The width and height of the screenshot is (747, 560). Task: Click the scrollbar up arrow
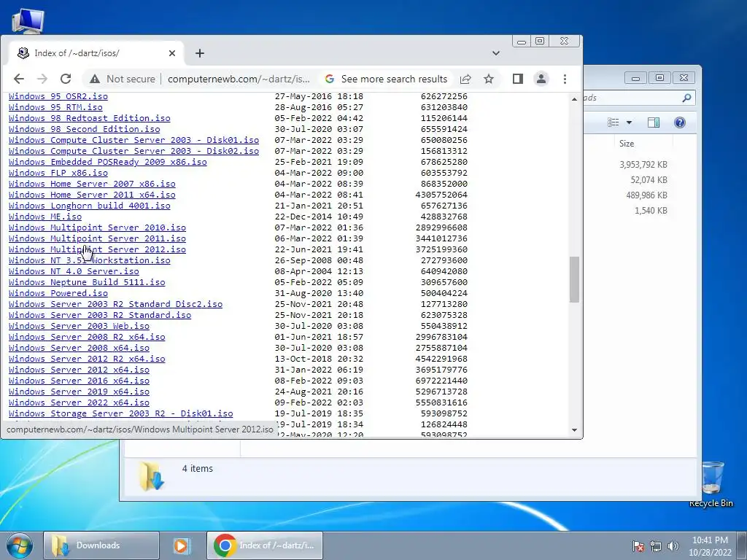[x=574, y=98]
